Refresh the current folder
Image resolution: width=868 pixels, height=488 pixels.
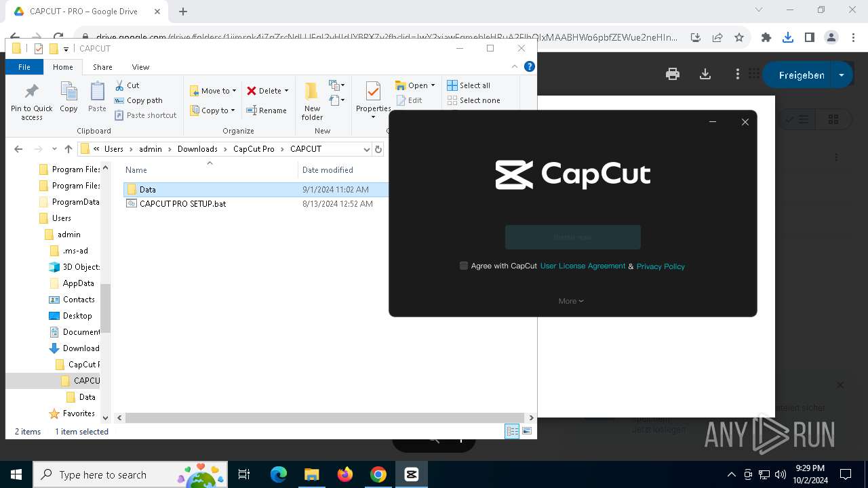378,149
